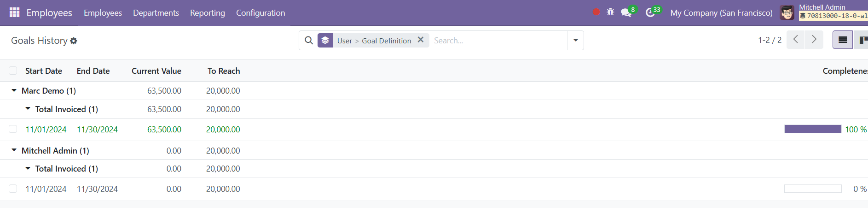This screenshot has height=208, width=868.
Task: Open the Reporting menu
Action: click(208, 13)
